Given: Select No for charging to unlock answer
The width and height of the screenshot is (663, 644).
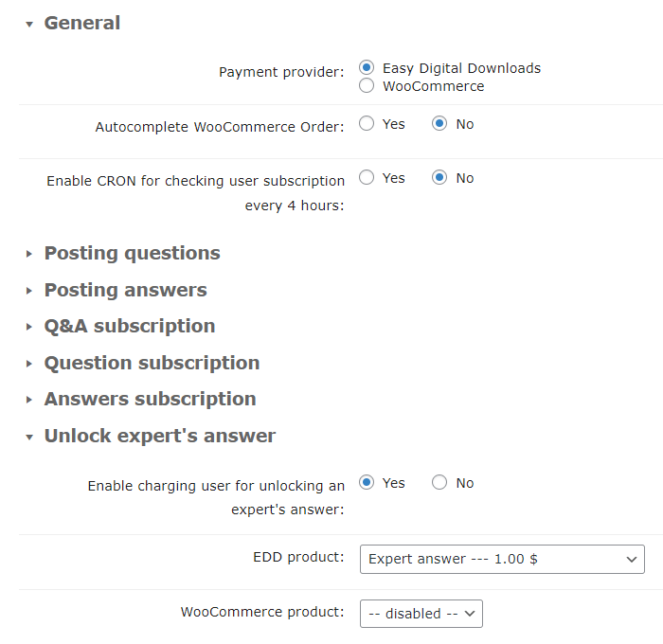Looking at the screenshot, I should coord(439,483).
